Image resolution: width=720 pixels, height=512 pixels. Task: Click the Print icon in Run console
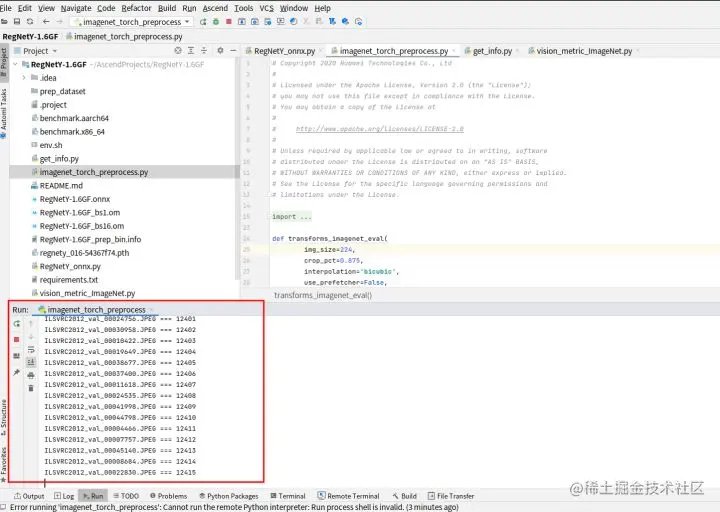point(31,375)
